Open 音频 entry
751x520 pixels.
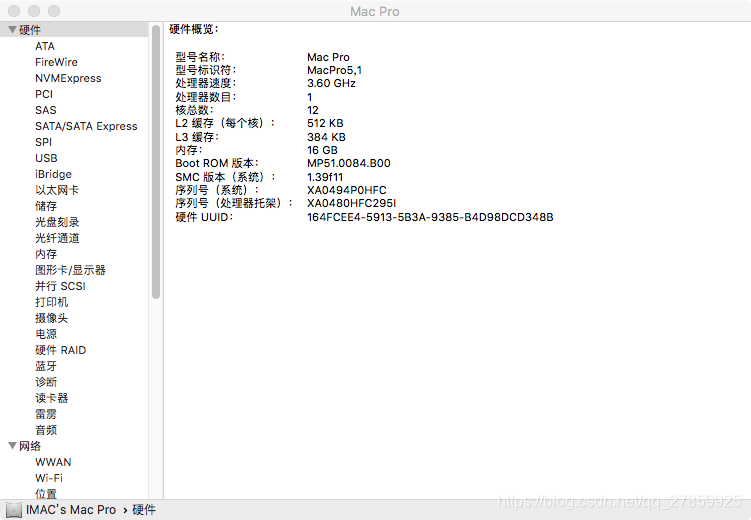pos(46,430)
